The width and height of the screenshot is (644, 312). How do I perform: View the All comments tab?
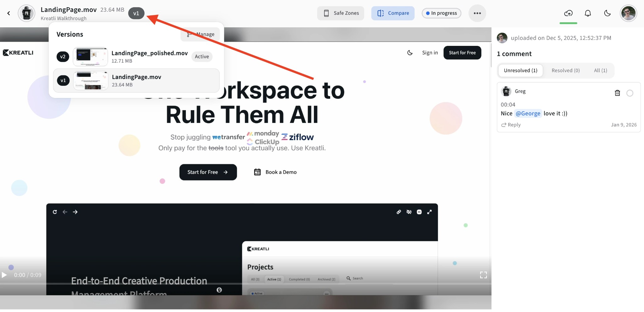pyautogui.click(x=600, y=70)
